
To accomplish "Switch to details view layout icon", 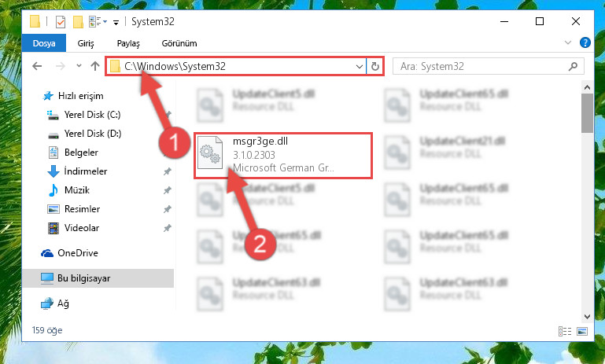I will pyautogui.click(x=565, y=331).
